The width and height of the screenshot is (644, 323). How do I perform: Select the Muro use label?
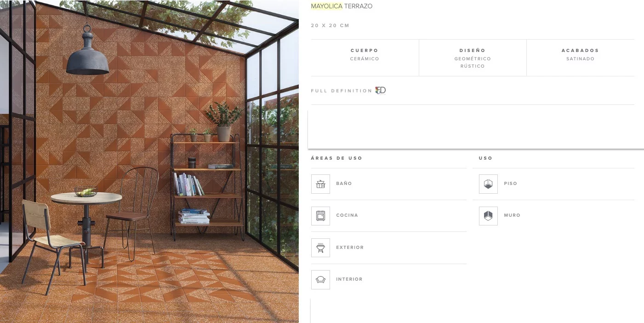(x=512, y=215)
